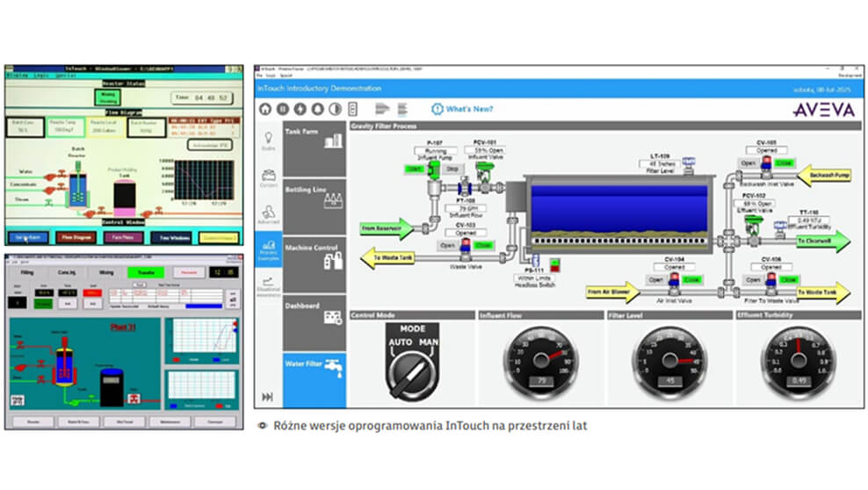Viewport: 868px width, 490px height.
Task: Click the half-circle contrast icon in toolbar
Action: [335, 109]
